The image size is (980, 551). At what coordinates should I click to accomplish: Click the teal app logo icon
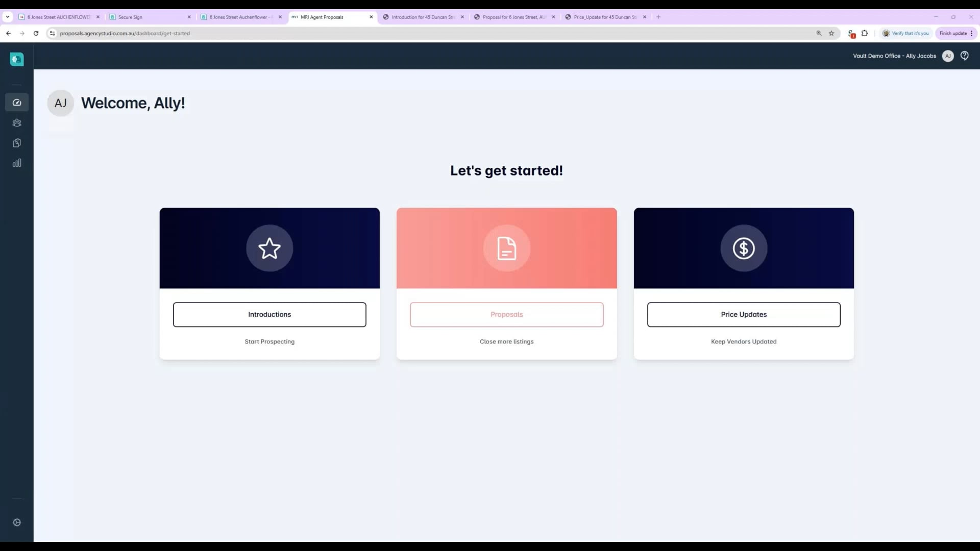click(17, 59)
